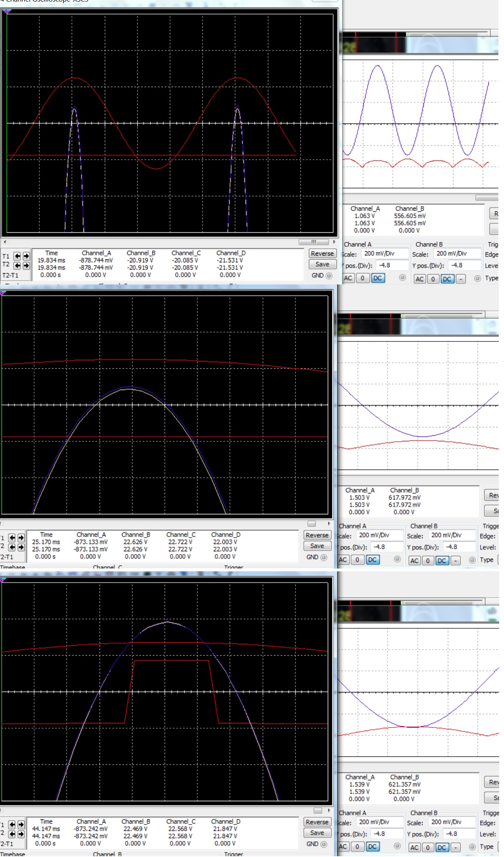
Task: Set Channel B to DC in 1.503 V scope
Action: (x=442, y=561)
